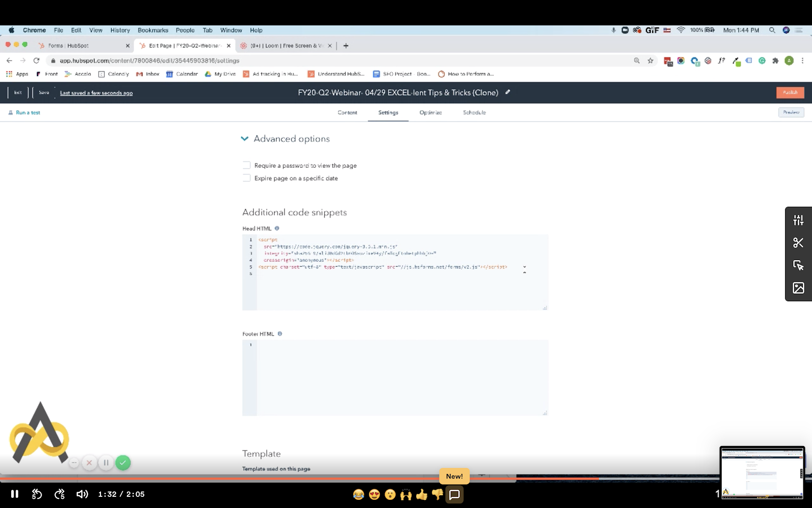This screenshot has height=508, width=812.
Task: Open macOS Spotlight search icon
Action: point(772,30)
